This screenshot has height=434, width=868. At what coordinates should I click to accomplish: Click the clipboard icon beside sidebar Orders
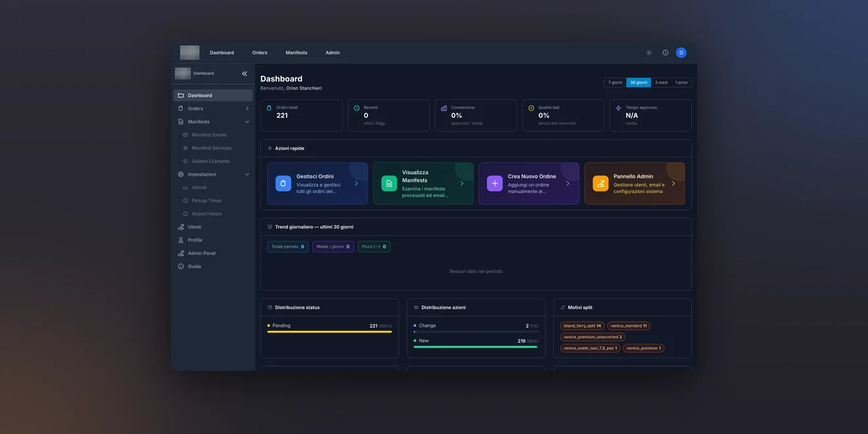pos(181,108)
